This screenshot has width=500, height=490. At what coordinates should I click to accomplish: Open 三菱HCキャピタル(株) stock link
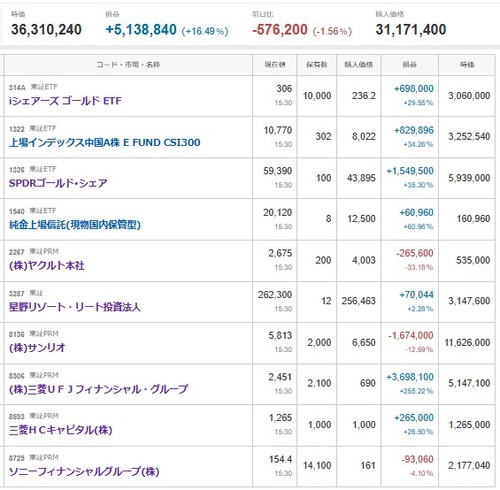60,430
